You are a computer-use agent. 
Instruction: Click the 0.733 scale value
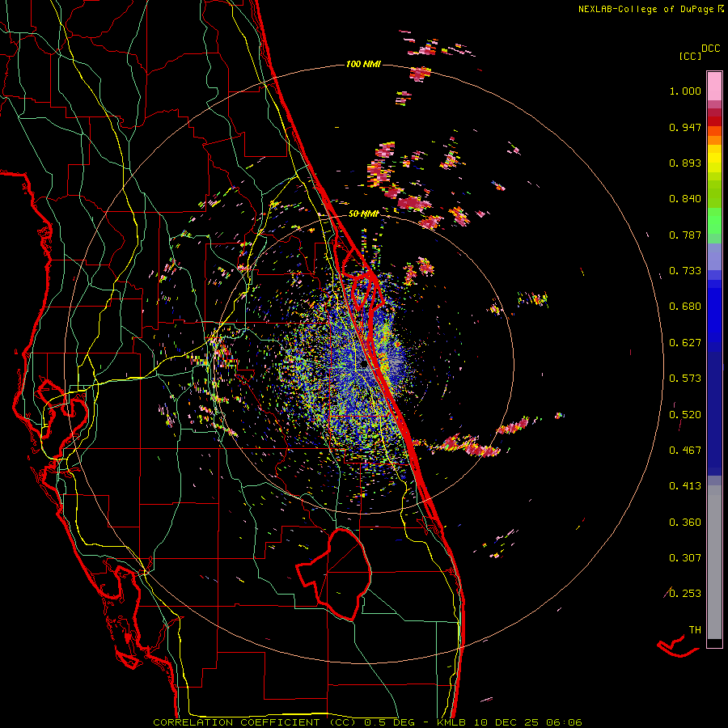click(685, 271)
